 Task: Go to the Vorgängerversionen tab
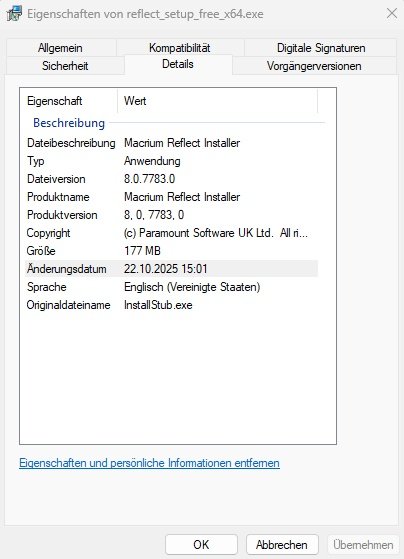point(314,66)
